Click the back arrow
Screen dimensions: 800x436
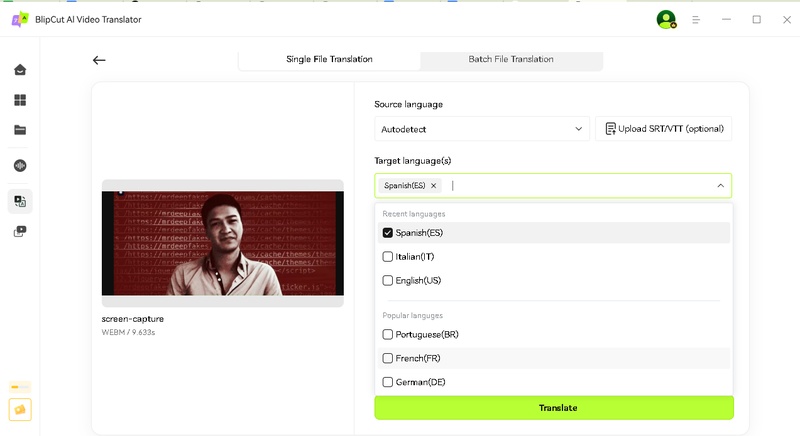click(99, 60)
